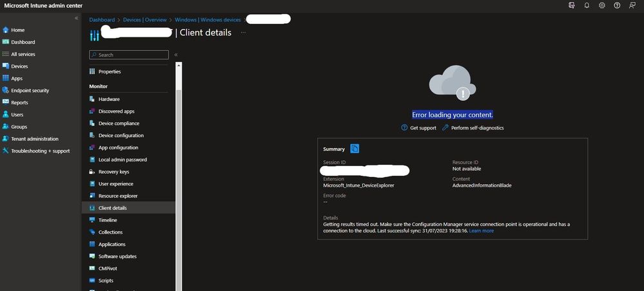Go to Dashboard breadcrumb
644x291 pixels.
[102, 20]
